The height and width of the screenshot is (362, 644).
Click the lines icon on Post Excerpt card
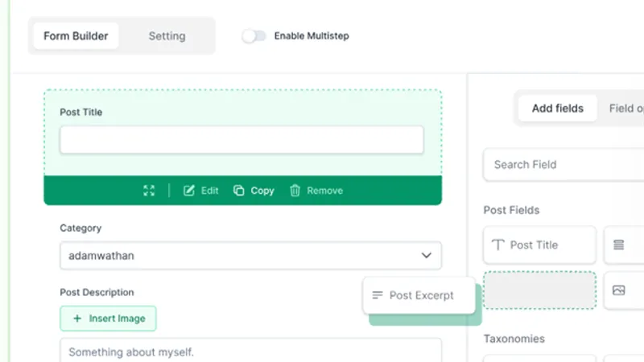(x=378, y=295)
